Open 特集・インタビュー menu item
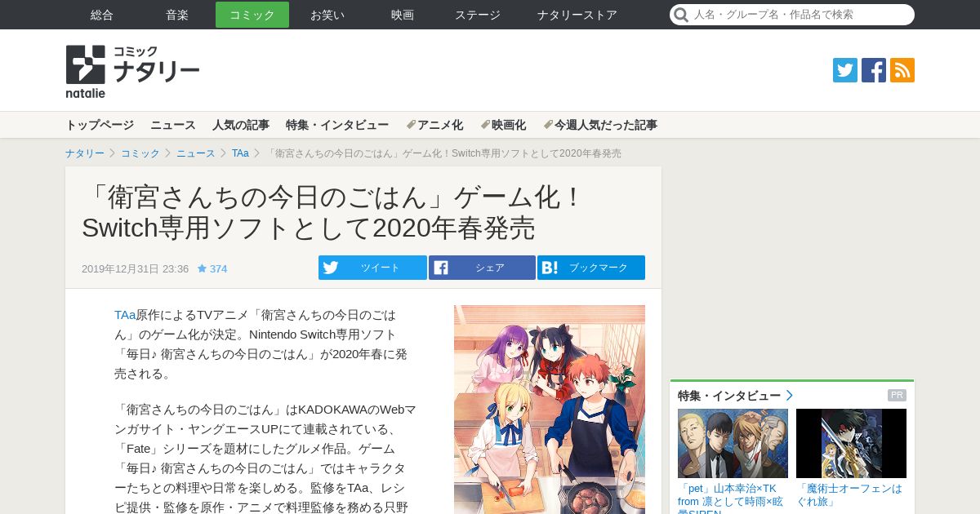The width and height of the screenshot is (980, 514). click(337, 125)
